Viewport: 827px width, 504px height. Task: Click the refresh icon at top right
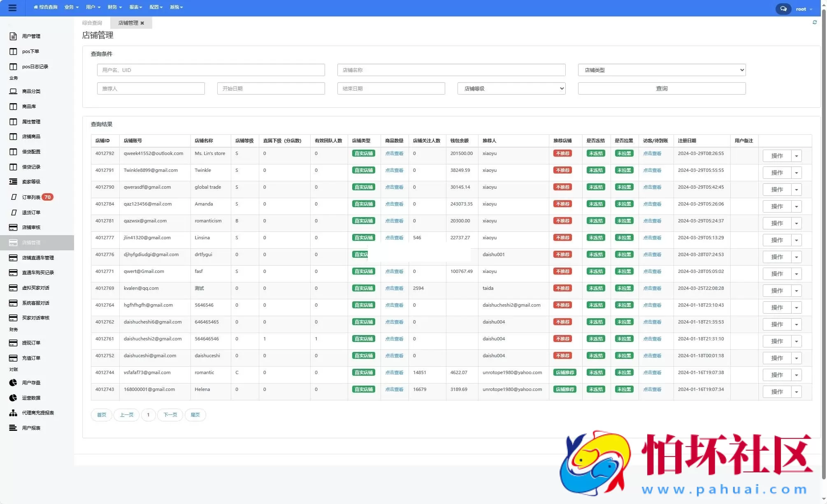coord(814,22)
